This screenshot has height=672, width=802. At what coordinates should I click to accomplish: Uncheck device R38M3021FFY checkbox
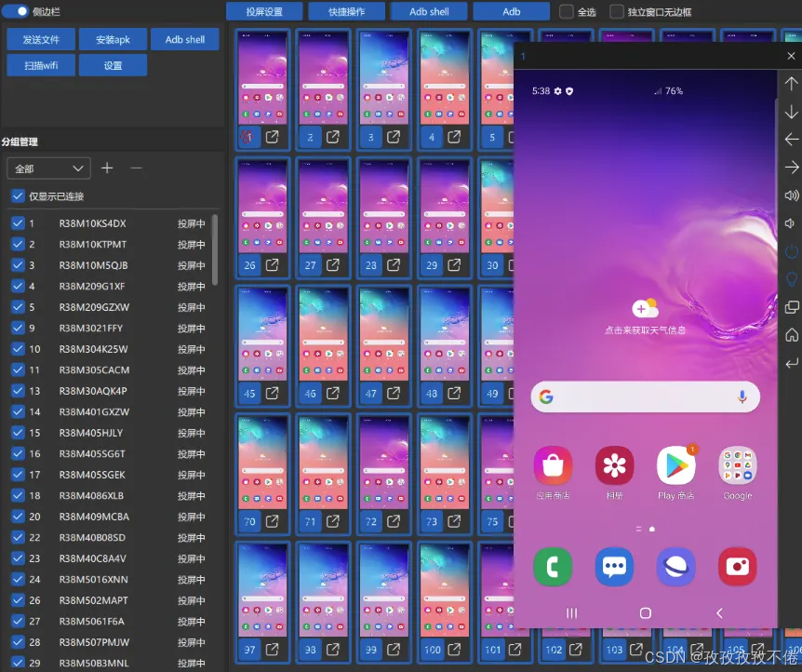pos(18,328)
